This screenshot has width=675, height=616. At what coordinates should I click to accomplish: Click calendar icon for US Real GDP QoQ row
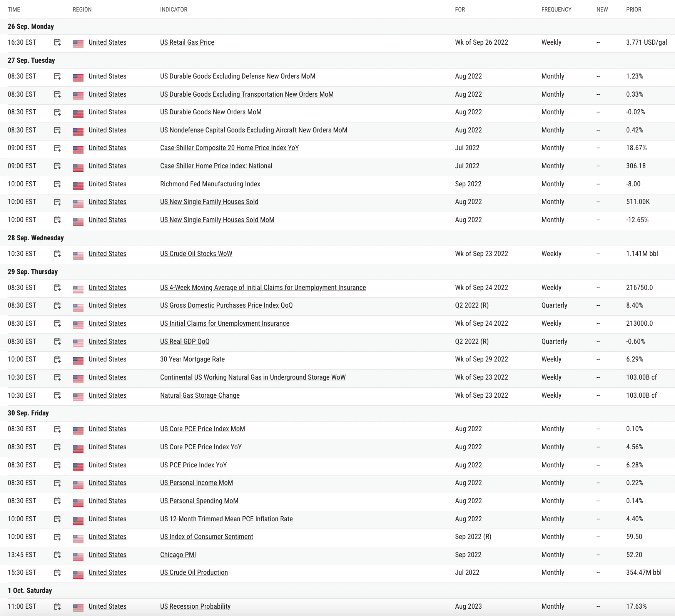(57, 341)
